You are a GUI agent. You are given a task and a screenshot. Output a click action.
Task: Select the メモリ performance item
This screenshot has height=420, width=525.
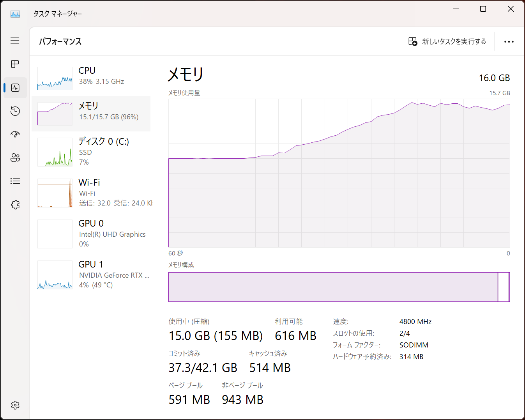pyautogui.click(x=91, y=113)
